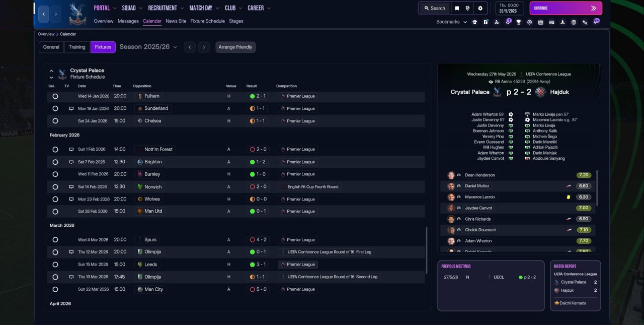Switch to the General tab
Viewport: 644px width, 325px height.
point(51,47)
